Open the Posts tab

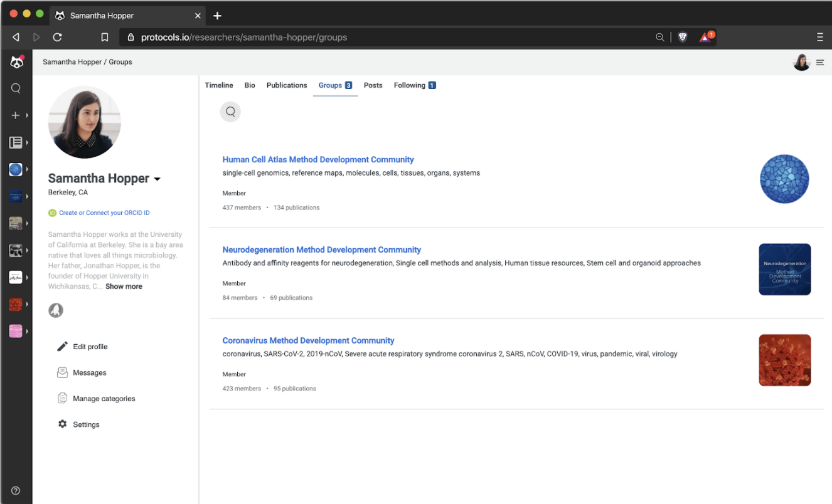[373, 85]
